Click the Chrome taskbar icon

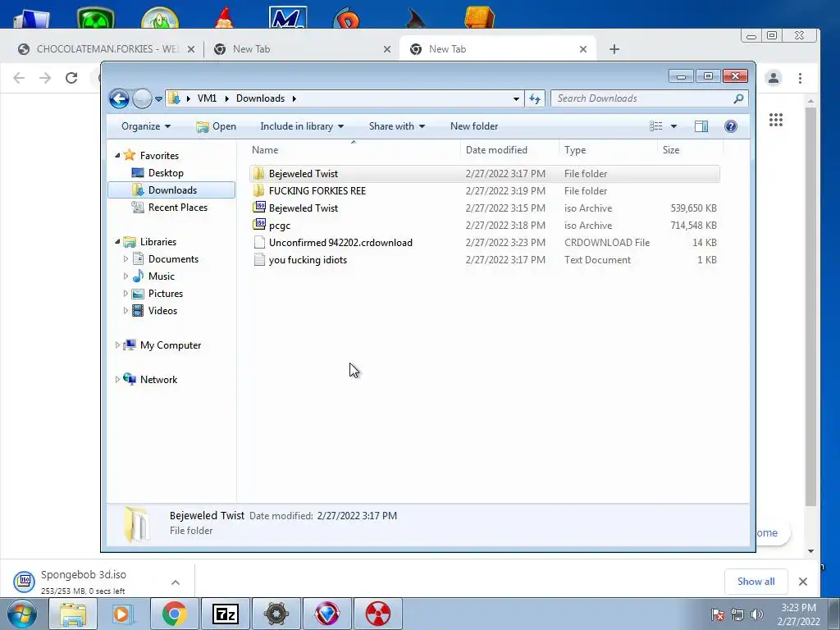[174, 614]
